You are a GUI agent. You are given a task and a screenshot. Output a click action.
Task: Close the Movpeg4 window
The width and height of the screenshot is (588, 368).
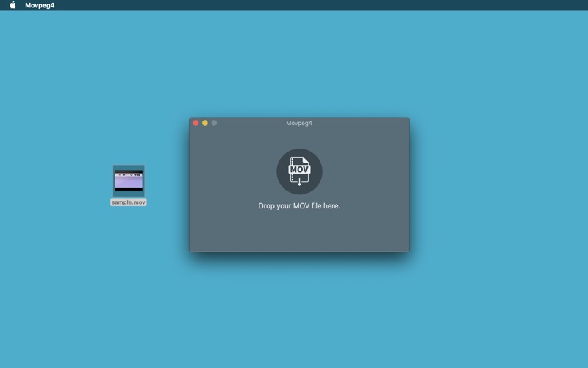pyautogui.click(x=196, y=123)
